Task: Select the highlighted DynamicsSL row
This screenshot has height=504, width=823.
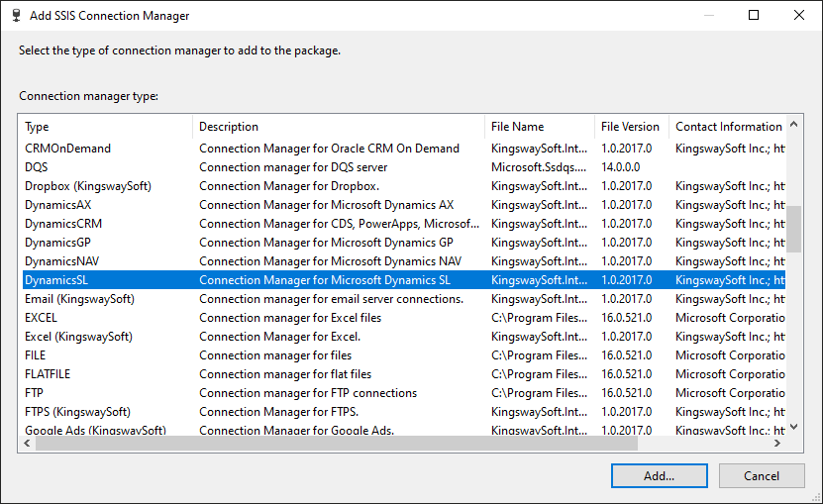Action: point(404,280)
